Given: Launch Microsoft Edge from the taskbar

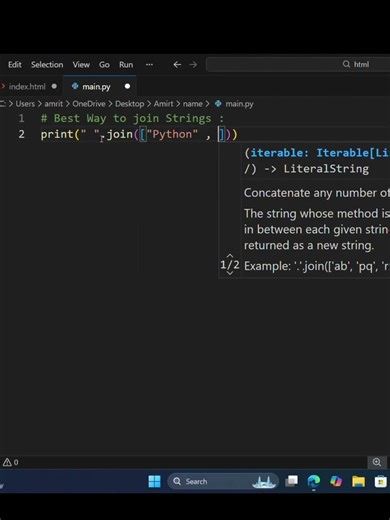Looking at the screenshot, I should click(314, 481).
